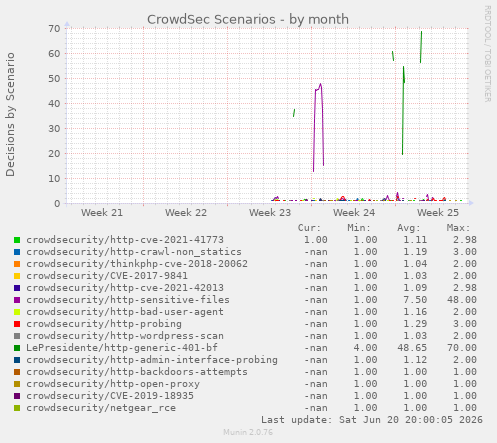Click the label crowdsecurity/thinkphp-cve-2018-20062
The image size is (497, 443).
click(137, 264)
